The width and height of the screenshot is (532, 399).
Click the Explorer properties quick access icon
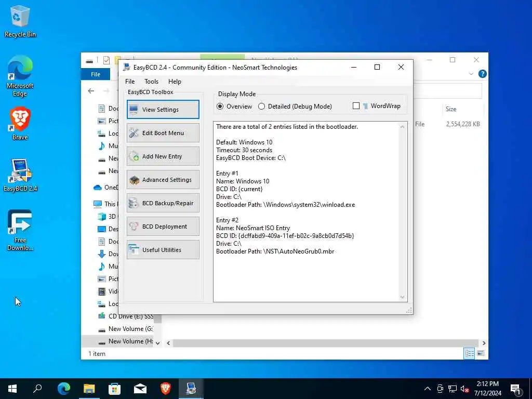[x=106, y=60]
